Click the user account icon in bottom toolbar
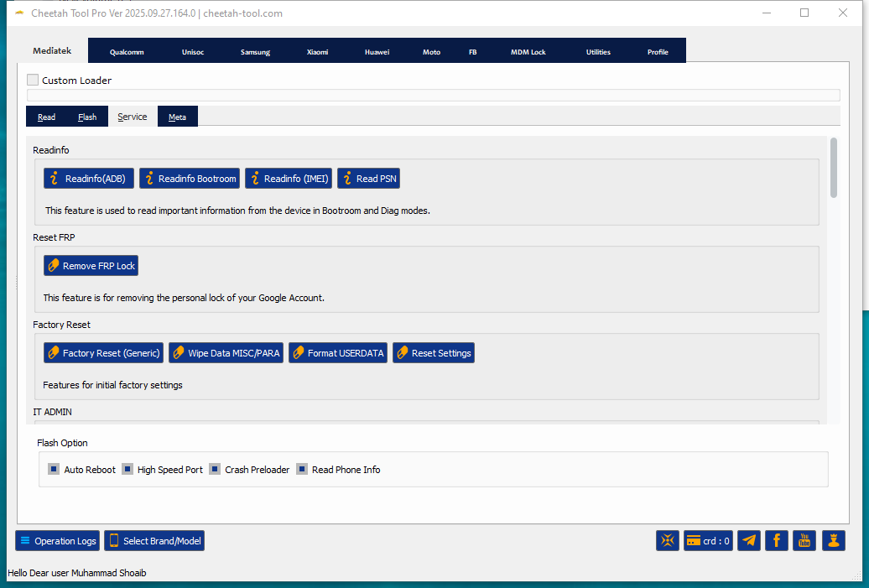This screenshot has height=588, width=869. (x=832, y=540)
